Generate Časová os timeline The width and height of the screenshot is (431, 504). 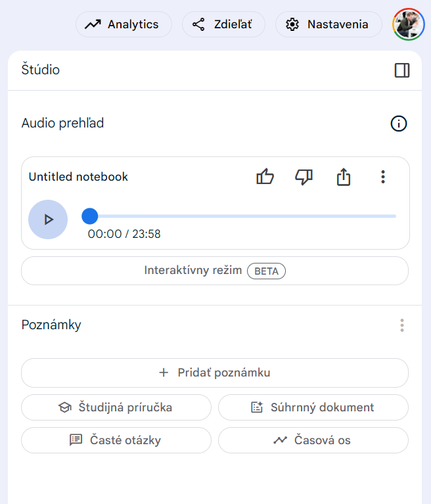(313, 440)
